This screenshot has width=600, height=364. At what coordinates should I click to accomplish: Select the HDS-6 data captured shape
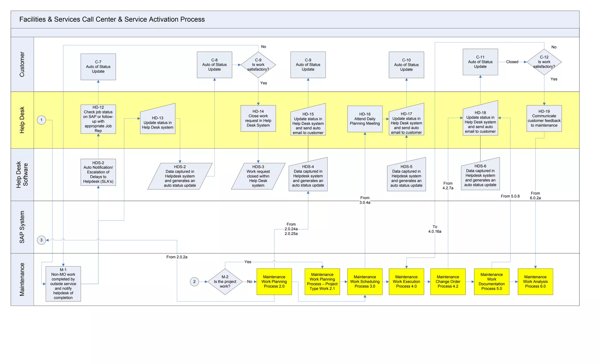click(480, 175)
